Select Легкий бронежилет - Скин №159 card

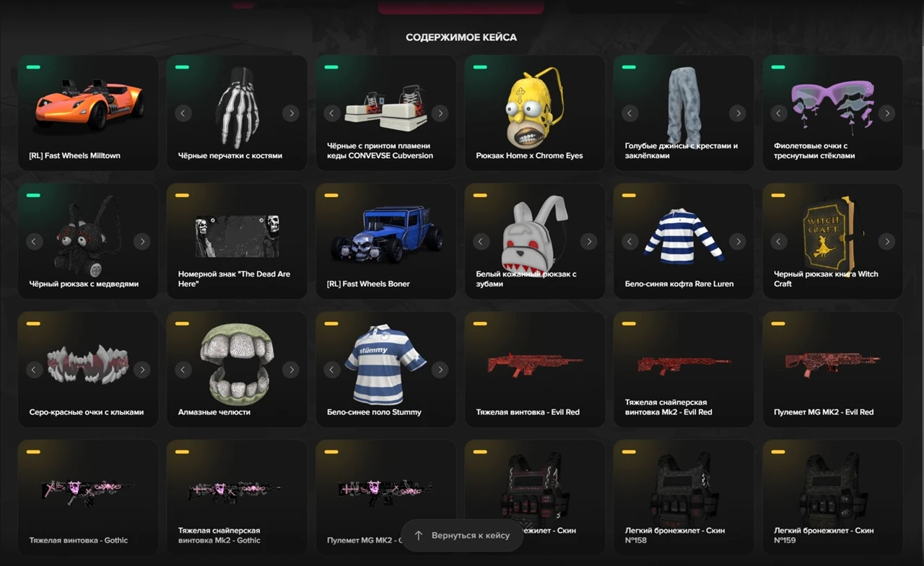[832, 497]
